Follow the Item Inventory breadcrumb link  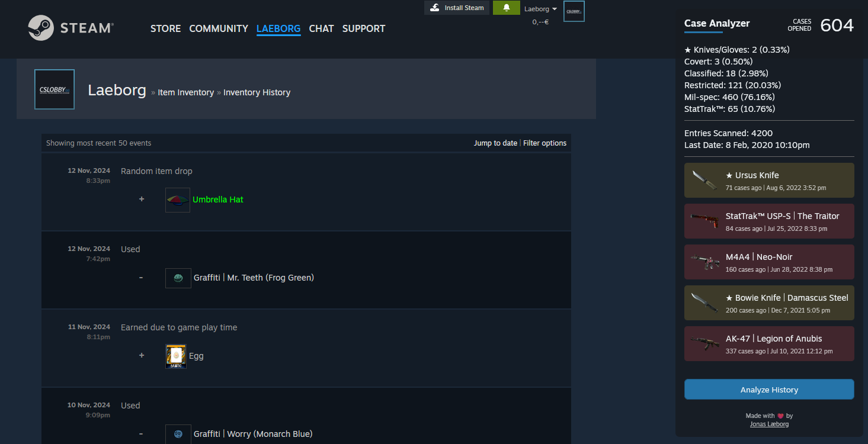click(x=186, y=92)
